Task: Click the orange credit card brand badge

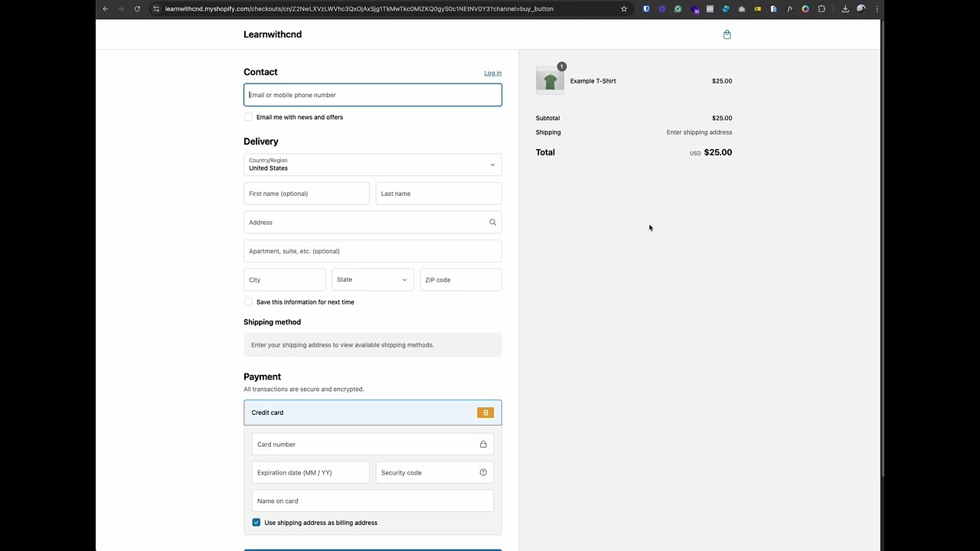Action: (485, 412)
